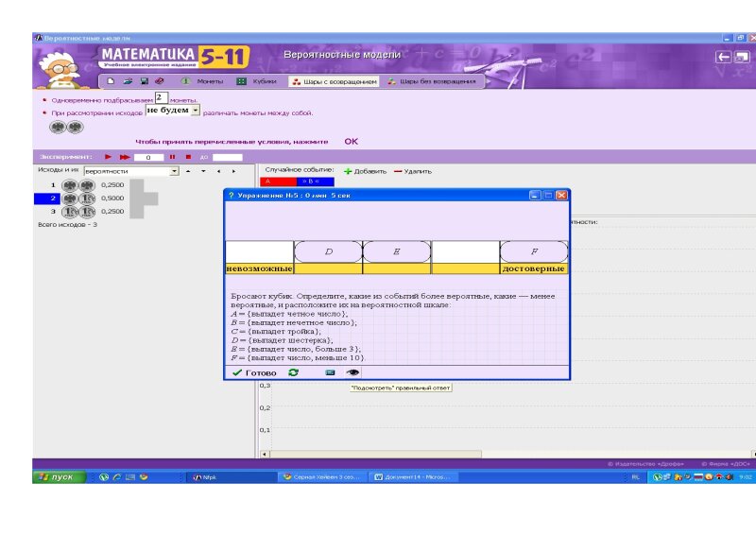756x535 pixels.
Task: Click the blue card icon beside refresh
Action: pyautogui.click(x=330, y=372)
